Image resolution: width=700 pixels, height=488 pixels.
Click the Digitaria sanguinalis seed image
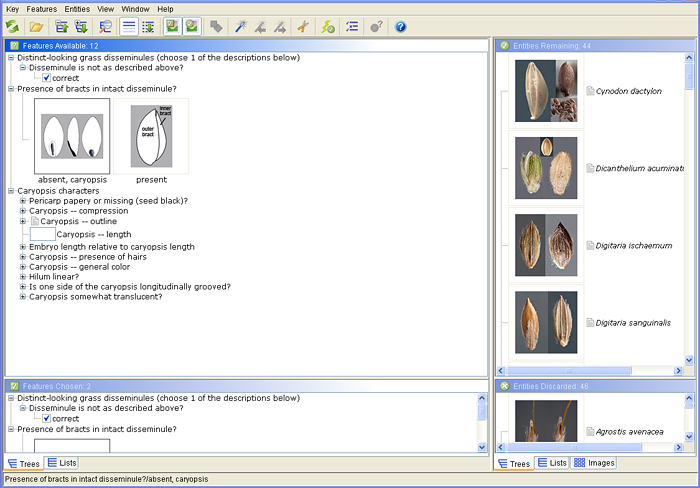point(546,322)
